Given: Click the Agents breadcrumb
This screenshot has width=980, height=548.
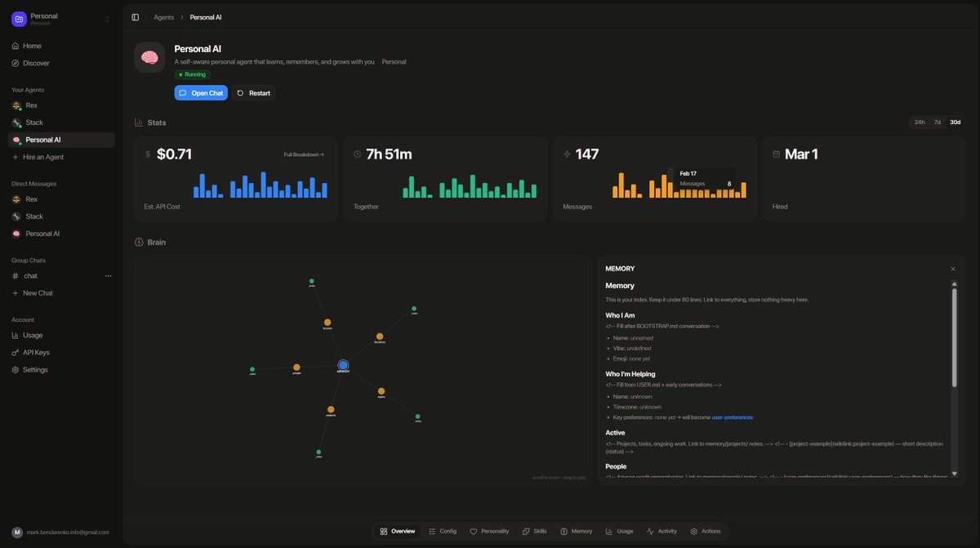Looking at the screenshot, I should (163, 17).
